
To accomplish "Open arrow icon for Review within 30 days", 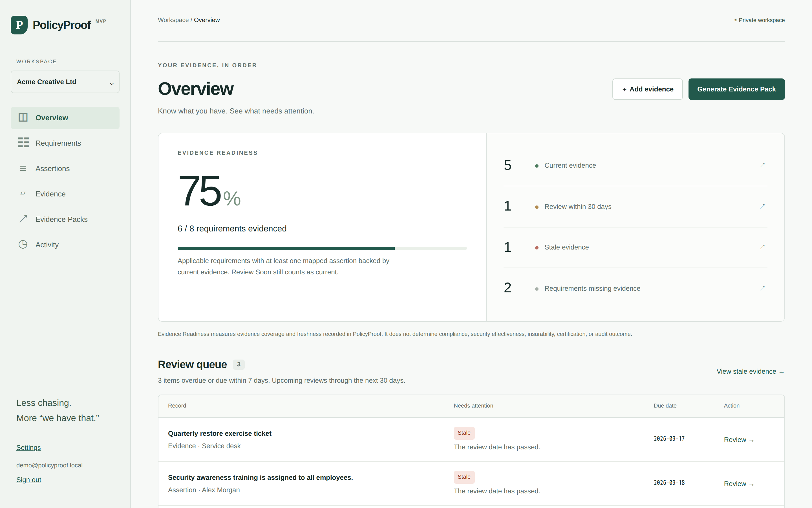I will (x=762, y=206).
